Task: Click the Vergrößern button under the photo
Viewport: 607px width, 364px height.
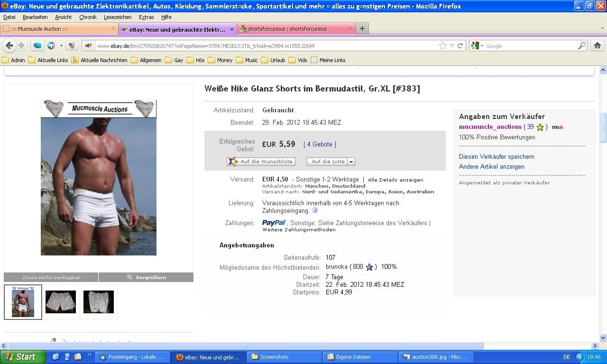Action: coord(146,277)
